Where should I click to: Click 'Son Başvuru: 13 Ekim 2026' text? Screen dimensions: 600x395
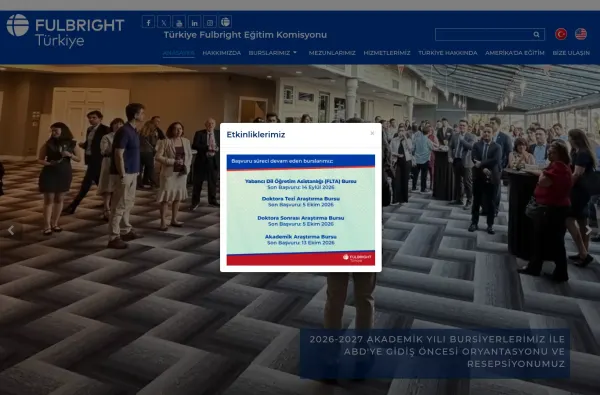pos(301,243)
